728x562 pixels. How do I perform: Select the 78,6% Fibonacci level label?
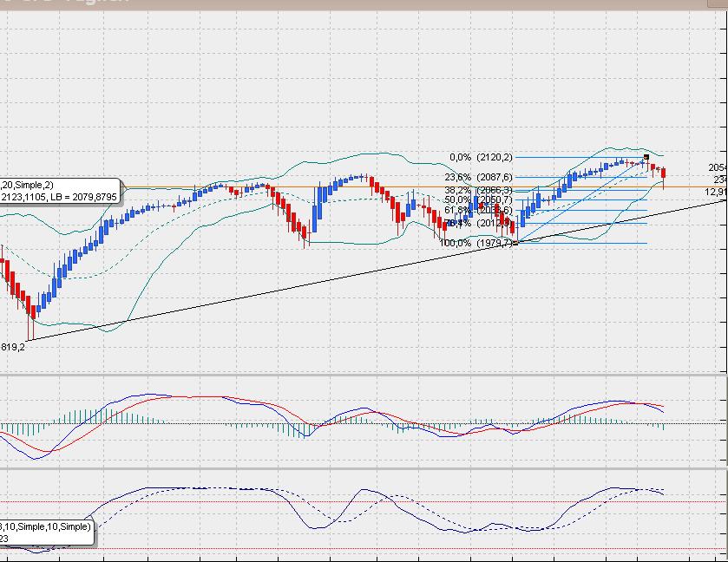click(457, 222)
